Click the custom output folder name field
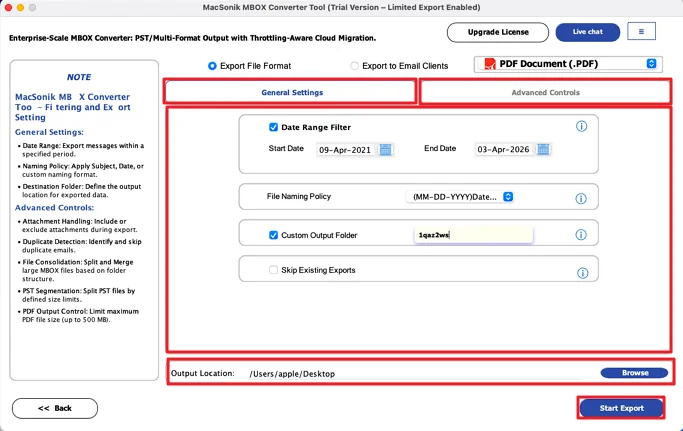Image resolution: width=683 pixels, height=431 pixels. click(x=473, y=235)
